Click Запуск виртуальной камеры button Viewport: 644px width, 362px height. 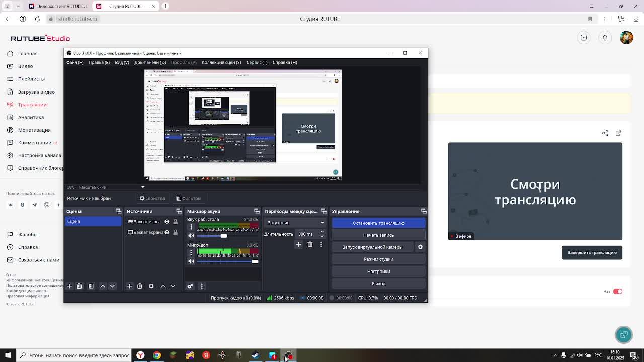pos(372,247)
